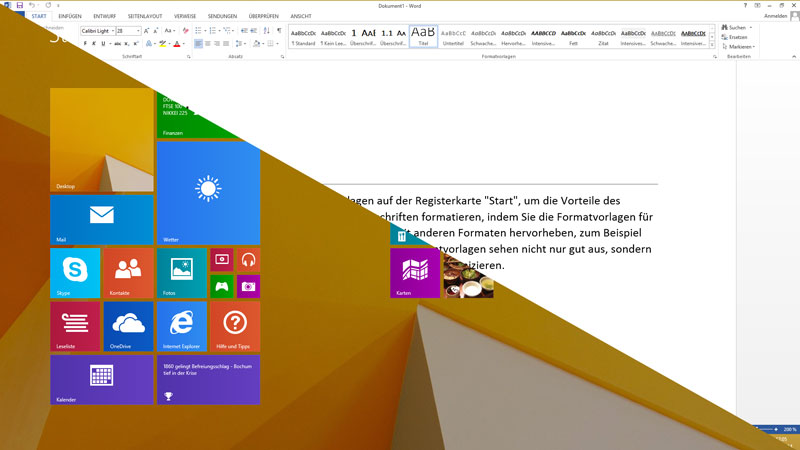Click Anmelden to sign in
The height and width of the screenshot is (450, 800).
[x=776, y=16]
